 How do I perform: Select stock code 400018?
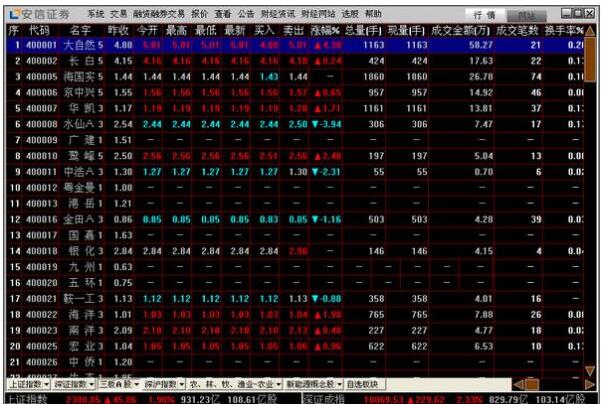41,251
